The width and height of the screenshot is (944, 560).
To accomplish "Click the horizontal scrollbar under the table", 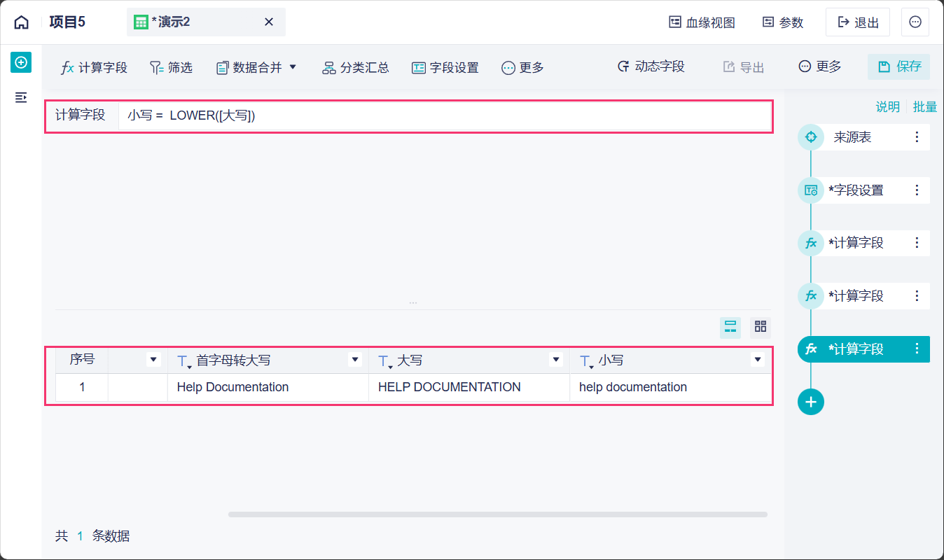I will [x=497, y=514].
